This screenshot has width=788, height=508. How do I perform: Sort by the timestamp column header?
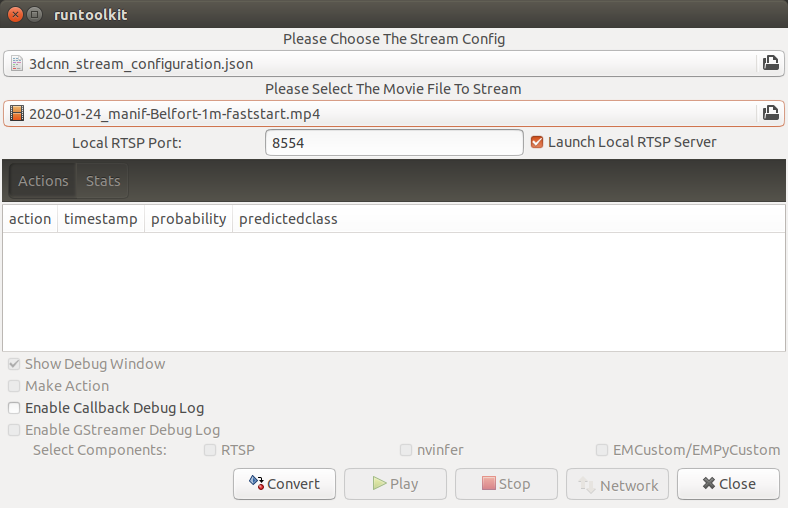point(101,219)
